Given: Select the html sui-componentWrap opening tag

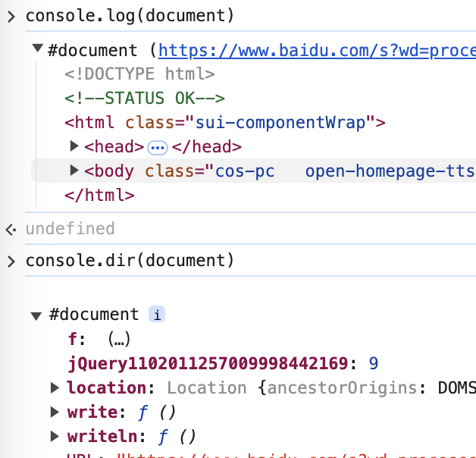Looking at the screenshot, I should pyautogui.click(x=225, y=123).
